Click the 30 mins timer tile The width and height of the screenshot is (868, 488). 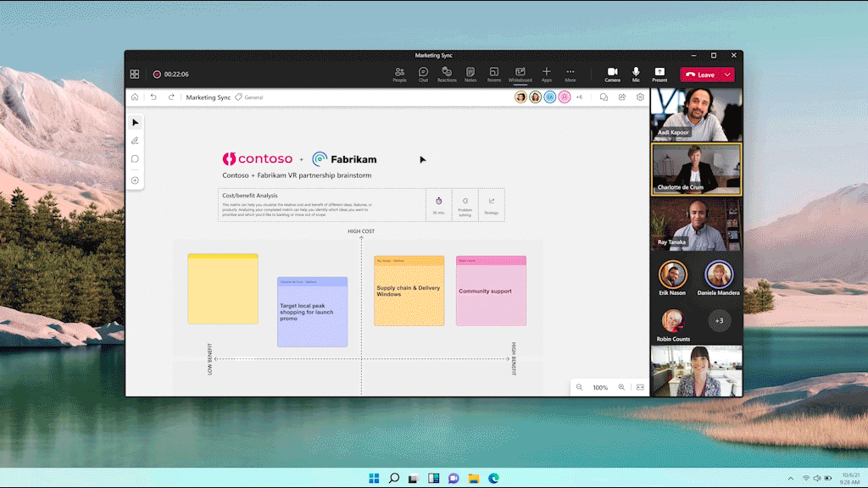[438, 205]
